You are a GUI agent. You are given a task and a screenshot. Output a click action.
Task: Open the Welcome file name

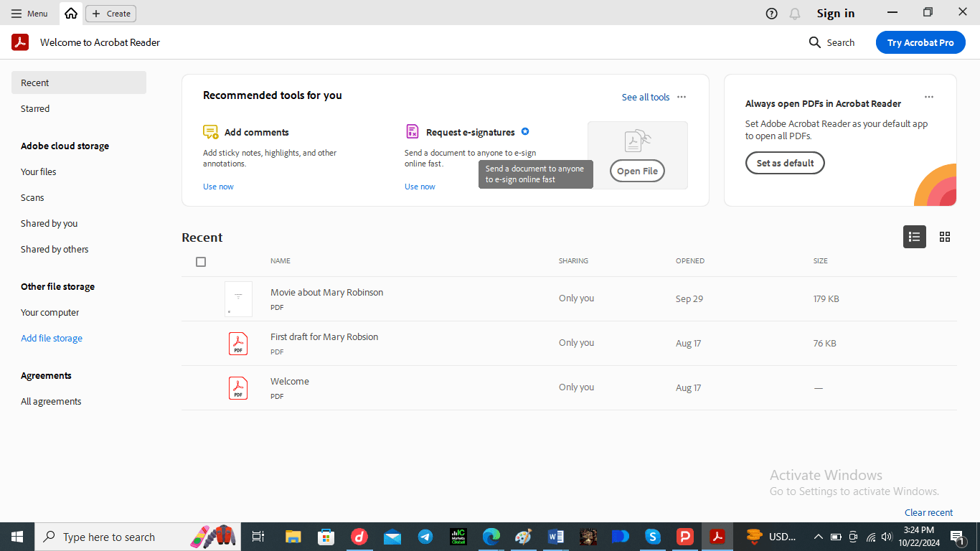coord(290,381)
